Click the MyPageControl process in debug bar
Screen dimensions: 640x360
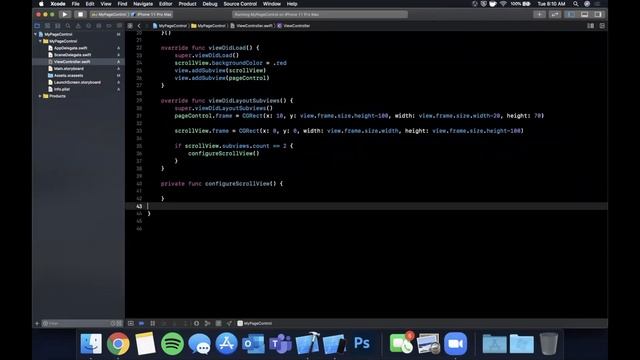(x=254, y=323)
